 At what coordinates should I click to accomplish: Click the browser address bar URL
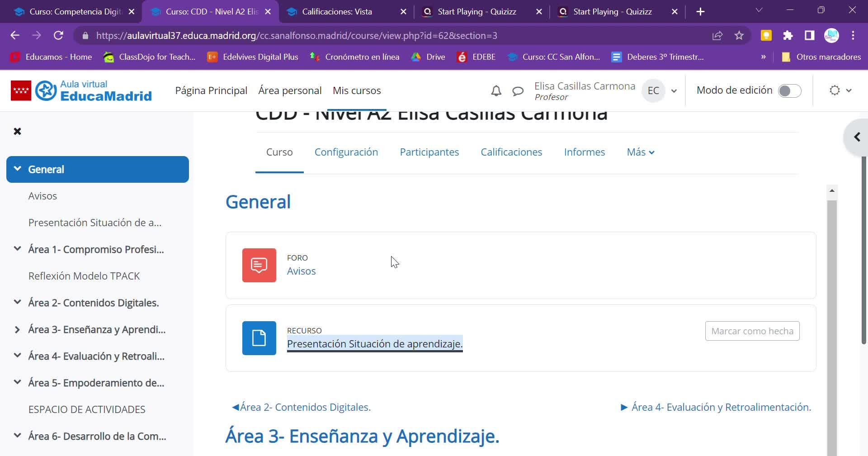[x=297, y=35]
